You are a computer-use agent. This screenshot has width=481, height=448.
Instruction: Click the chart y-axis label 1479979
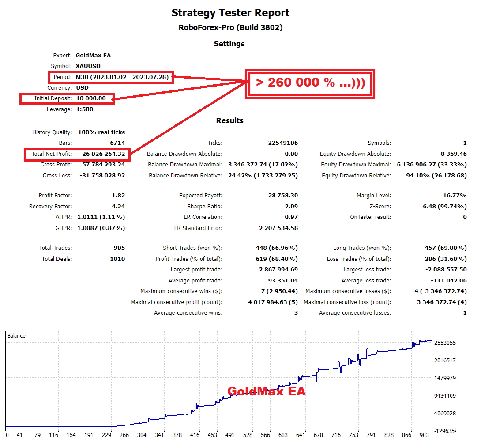445,378
